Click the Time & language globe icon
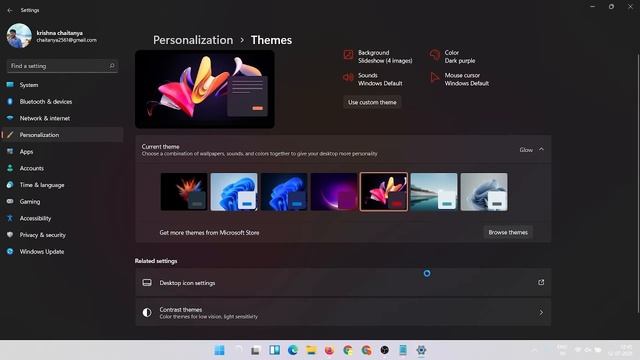The image size is (640, 360). (x=10, y=185)
